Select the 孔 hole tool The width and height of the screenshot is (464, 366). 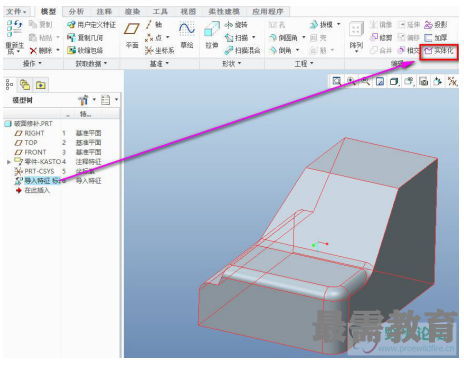pos(277,25)
